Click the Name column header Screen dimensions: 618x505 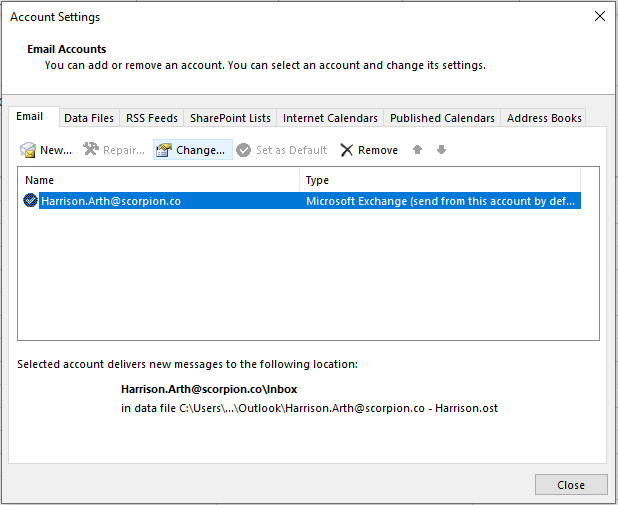click(x=158, y=180)
